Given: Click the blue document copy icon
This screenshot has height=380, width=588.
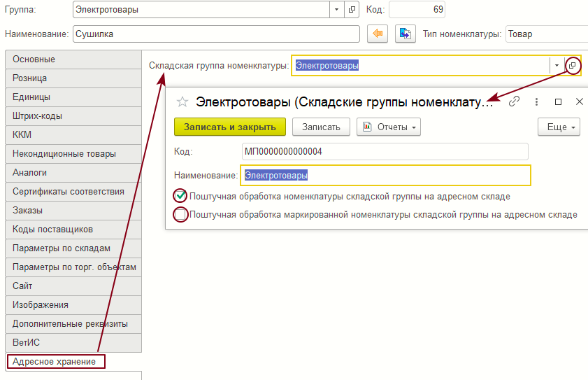Looking at the screenshot, I should 406,34.
